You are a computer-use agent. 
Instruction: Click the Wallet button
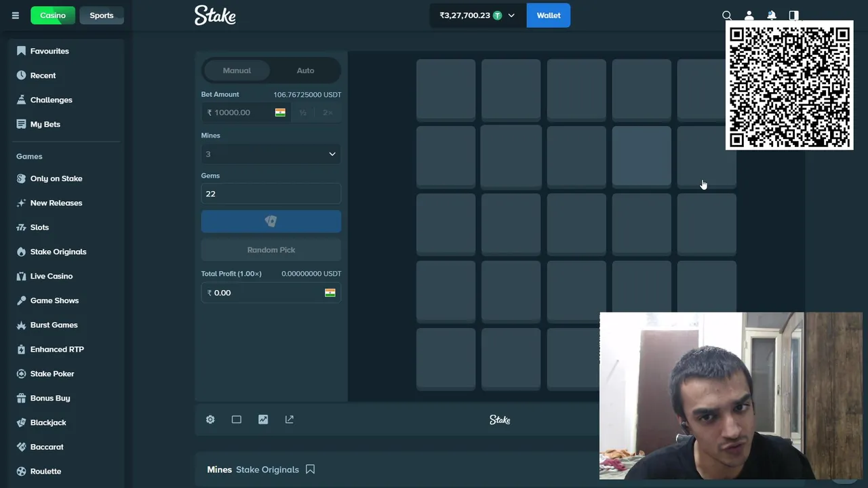click(x=549, y=15)
